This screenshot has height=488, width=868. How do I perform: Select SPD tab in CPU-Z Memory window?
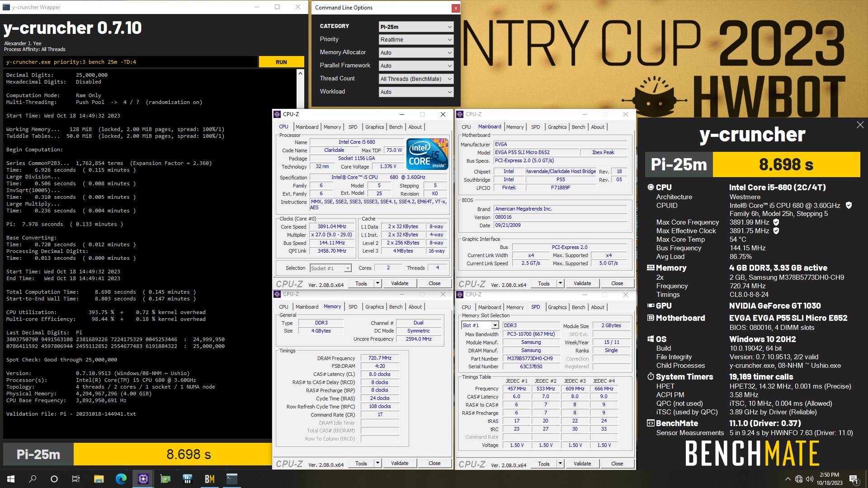[x=353, y=307]
